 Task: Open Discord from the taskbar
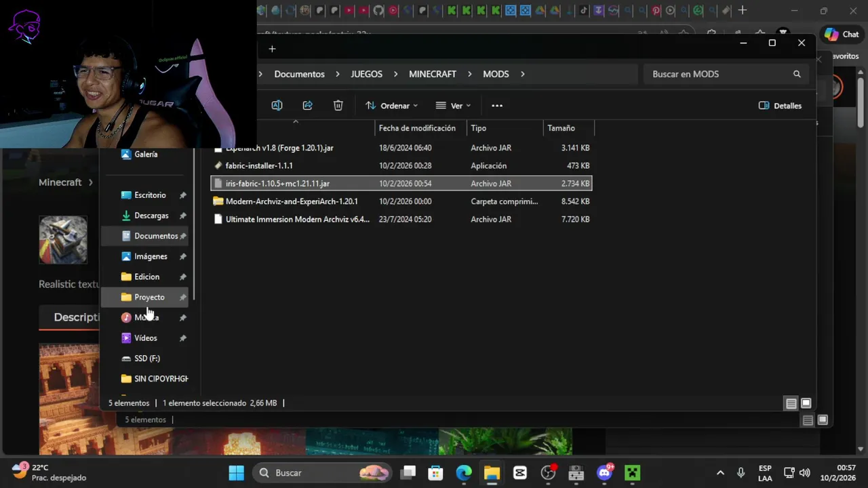604,472
